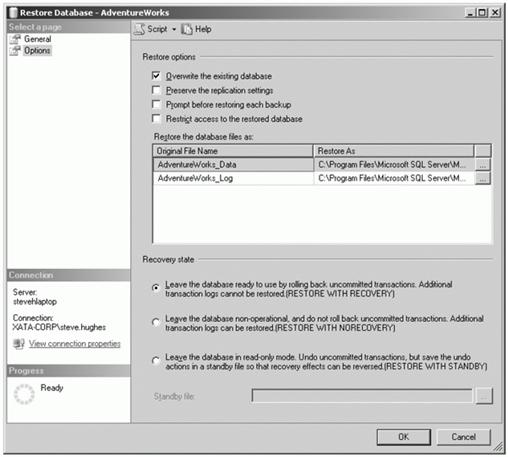Screen dimensions: 508x457
Task: Open View connection properties link
Action: [x=75, y=343]
